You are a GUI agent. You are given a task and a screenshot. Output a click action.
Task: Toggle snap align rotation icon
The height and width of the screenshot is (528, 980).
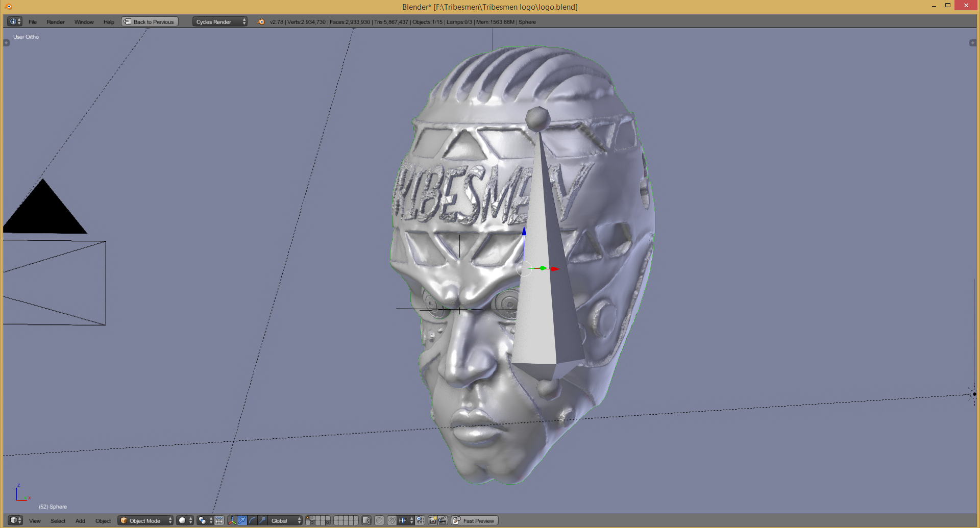pyautogui.click(x=420, y=520)
